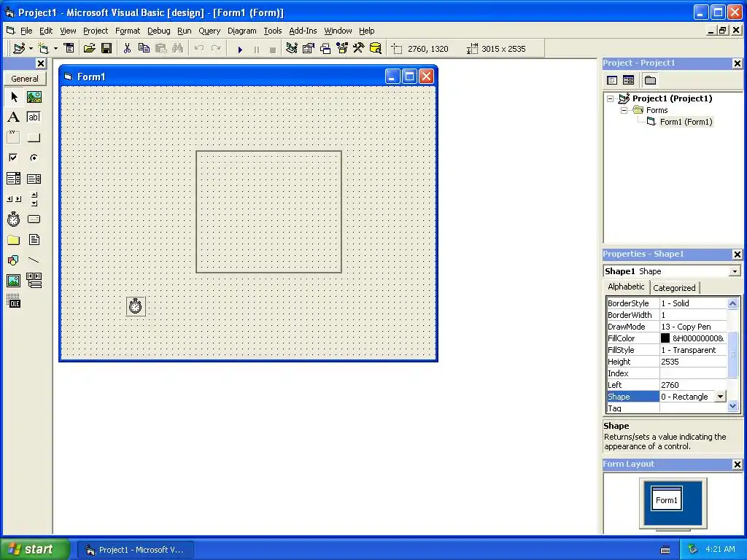The image size is (747, 560).
Task: Click View Object in Project panel
Action: pyautogui.click(x=628, y=80)
